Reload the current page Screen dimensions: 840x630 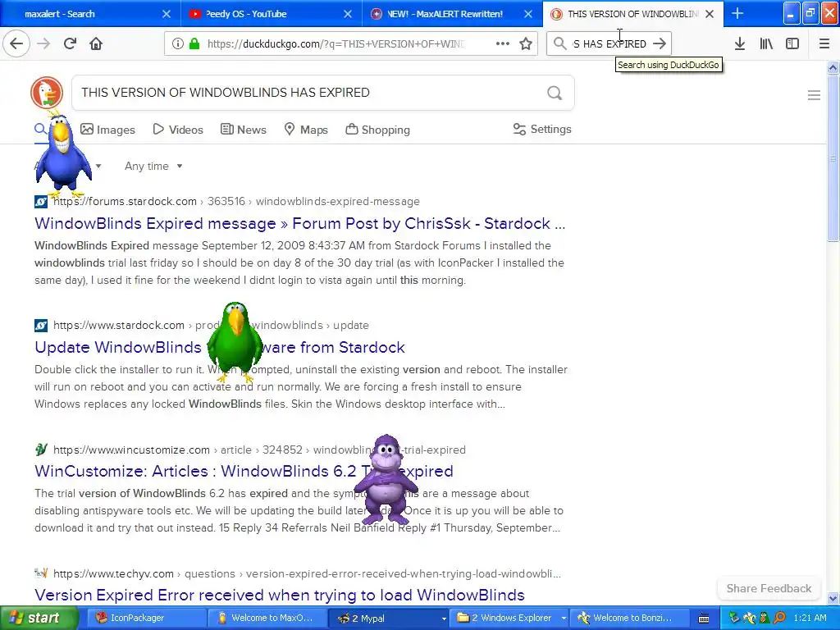[x=70, y=43]
